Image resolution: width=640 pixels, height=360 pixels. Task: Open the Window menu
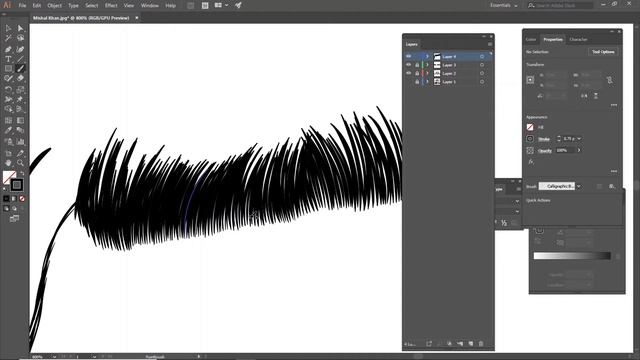click(x=149, y=5)
